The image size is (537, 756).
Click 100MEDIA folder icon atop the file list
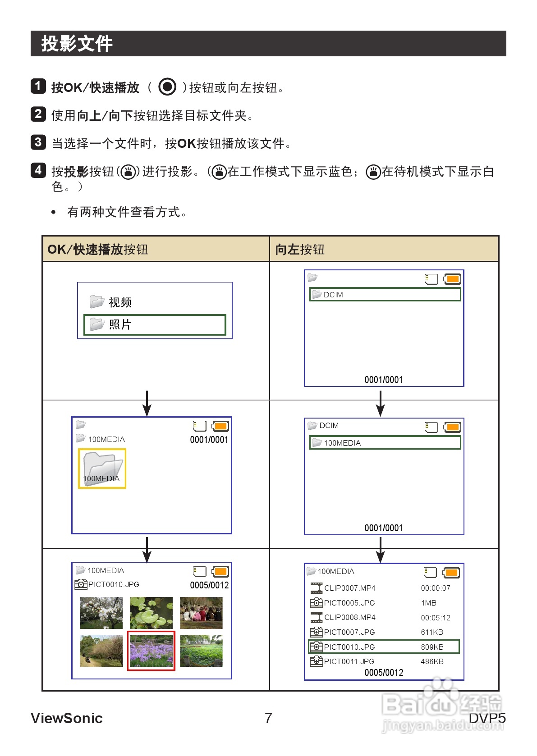tap(311, 571)
